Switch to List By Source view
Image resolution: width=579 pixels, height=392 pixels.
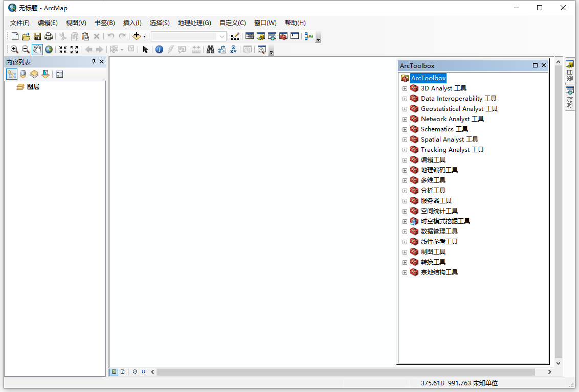point(23,74)
